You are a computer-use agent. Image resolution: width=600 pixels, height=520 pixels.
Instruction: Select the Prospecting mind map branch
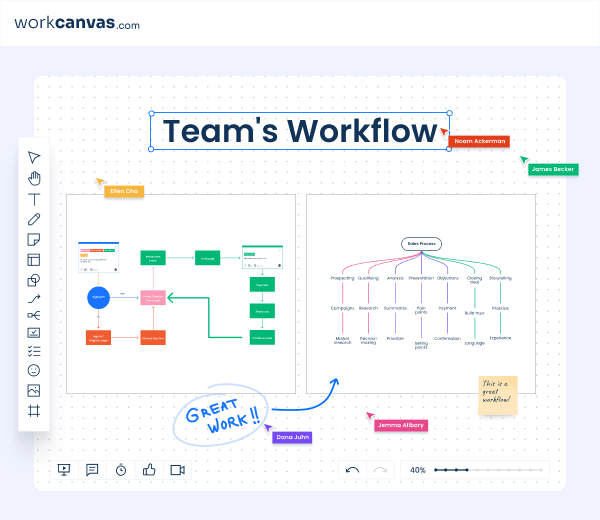coord(342,278)
